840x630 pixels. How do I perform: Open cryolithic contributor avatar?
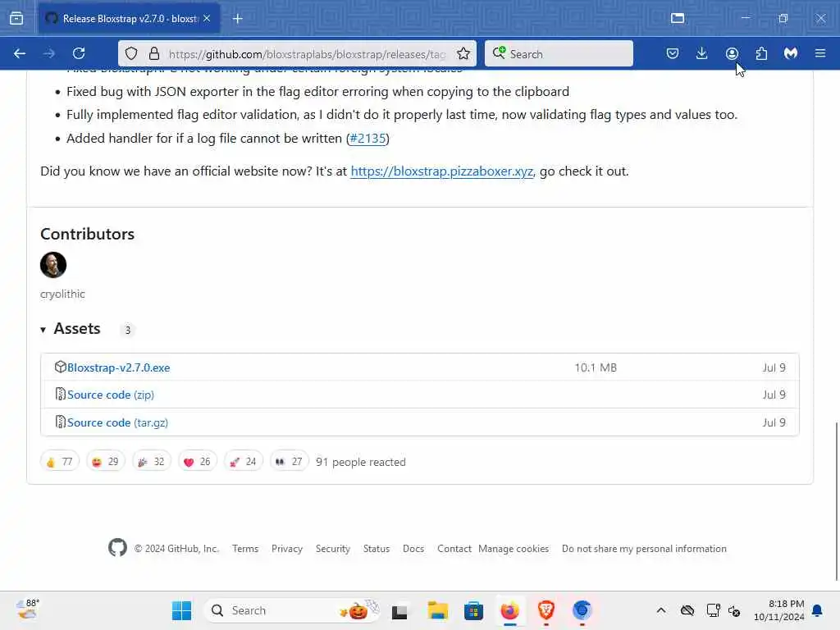[x=53, y=265]
